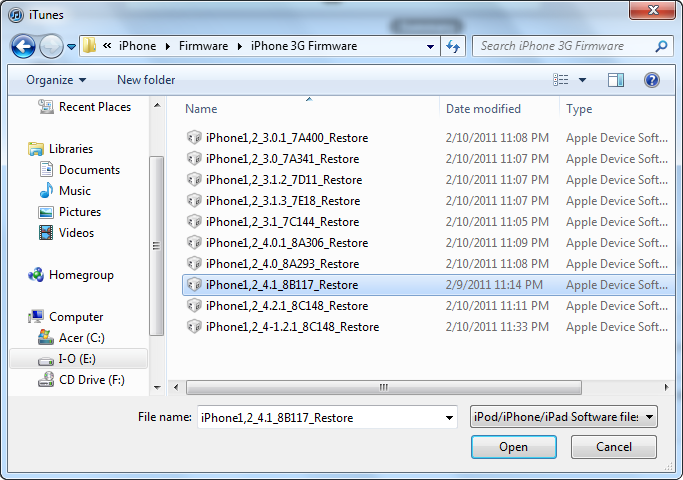Select iPhone1,2_3.0.1_7A400_Restore file
683x480 pixels.
[x=287, y=138]
